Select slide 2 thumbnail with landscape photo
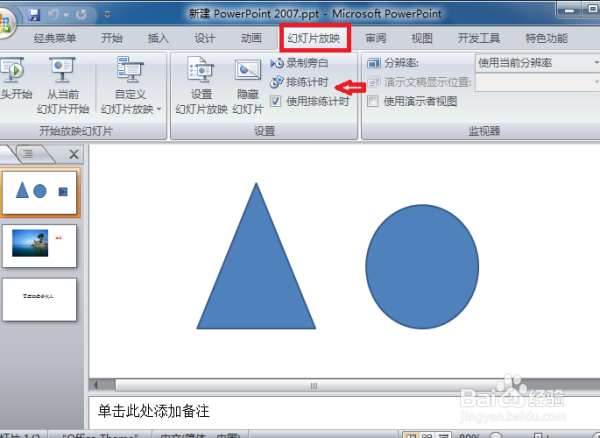Screen dimensions: 600x438 click(x=39, y=246)
